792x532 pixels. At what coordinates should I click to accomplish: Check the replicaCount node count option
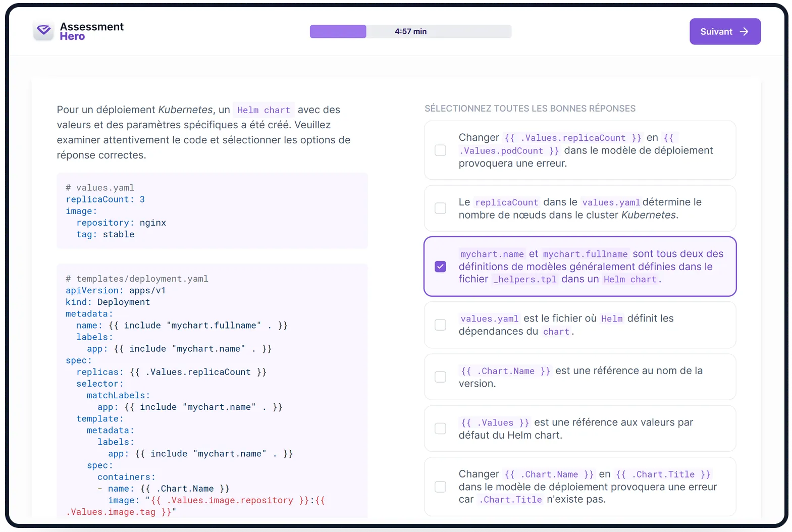440,208
